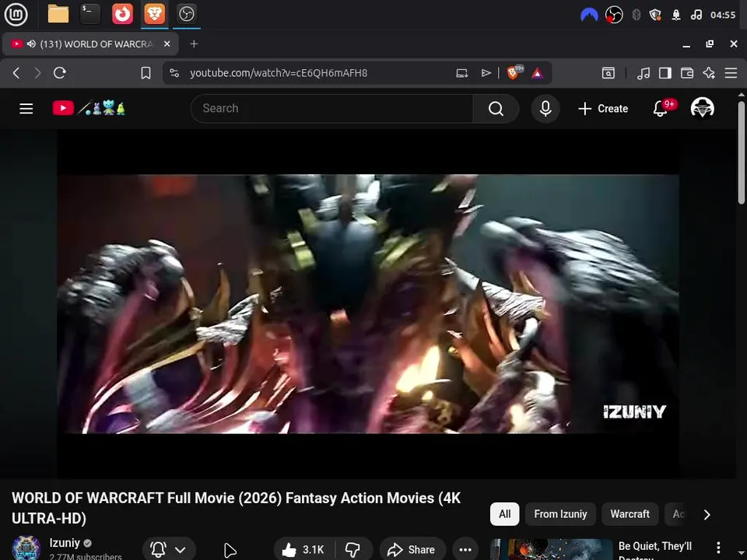Select the Warcraft filter chip

(x=630, y=514)
